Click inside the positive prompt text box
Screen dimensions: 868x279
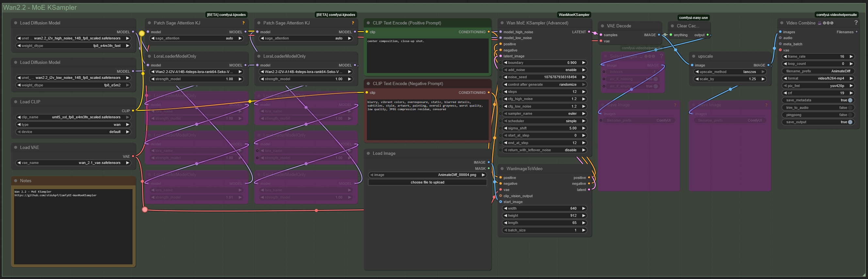click(427, 55)
